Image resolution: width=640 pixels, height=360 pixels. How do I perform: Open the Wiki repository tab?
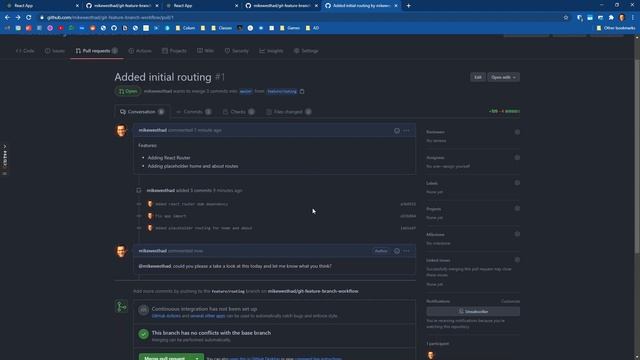tap(205, 51)
